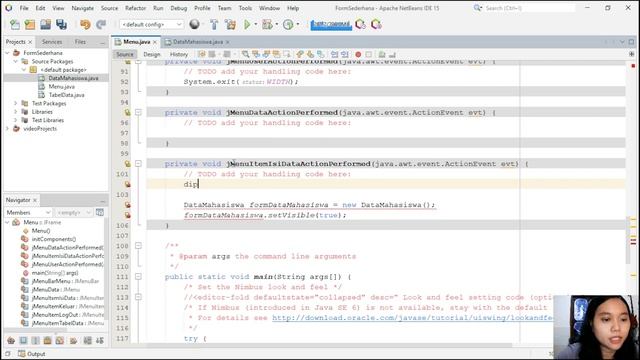This screenshot has height=360, width=640.
Task: Toggle Rectangular Selection in editor toolbar
Action: point(287,54)
